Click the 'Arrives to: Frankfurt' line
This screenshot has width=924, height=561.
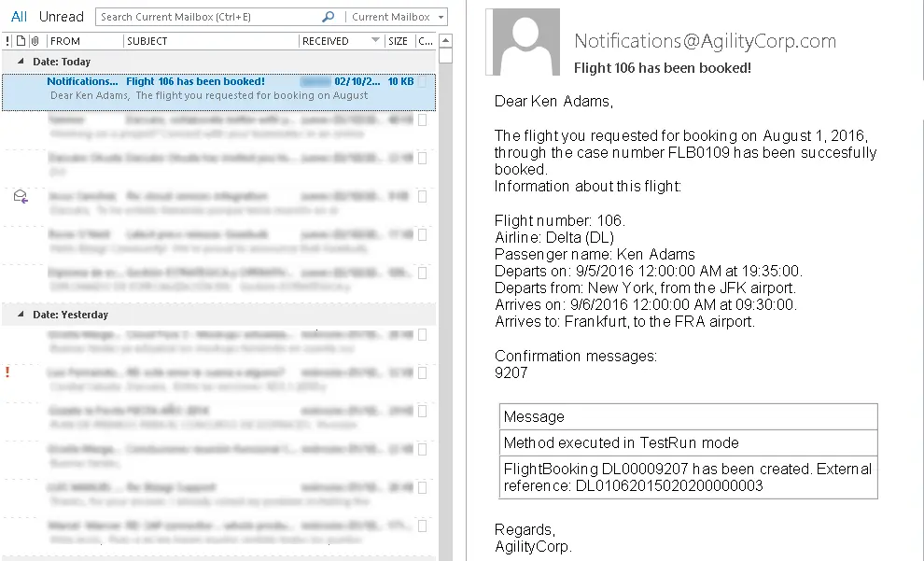click(x=624, y=321)
